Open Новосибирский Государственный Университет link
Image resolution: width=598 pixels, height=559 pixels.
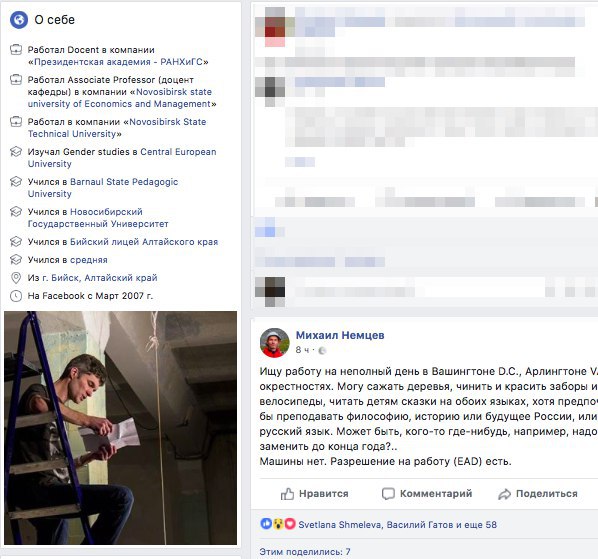point(98,218)
